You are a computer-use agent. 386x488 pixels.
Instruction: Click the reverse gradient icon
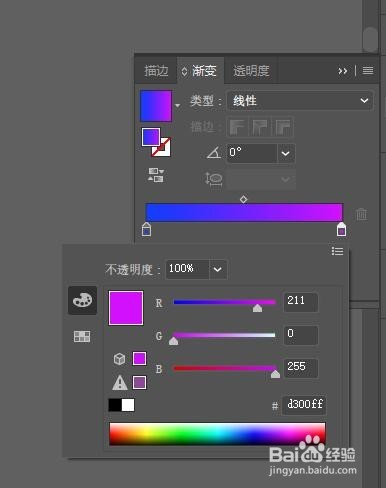pyautogui.click(x=156, y=175)
